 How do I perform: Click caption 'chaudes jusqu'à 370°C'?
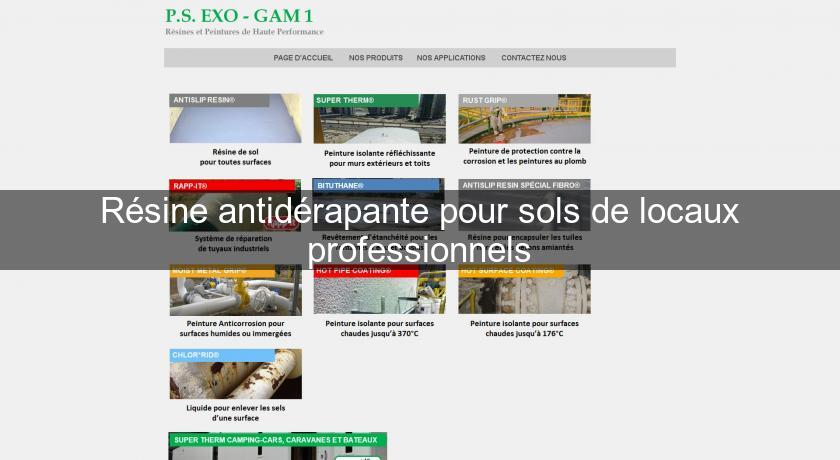coord(379,334)
